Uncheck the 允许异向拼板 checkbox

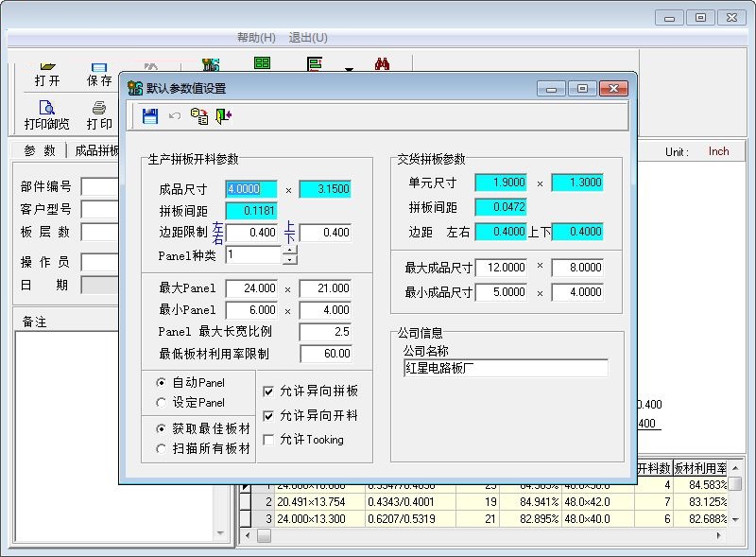point(266,392)
